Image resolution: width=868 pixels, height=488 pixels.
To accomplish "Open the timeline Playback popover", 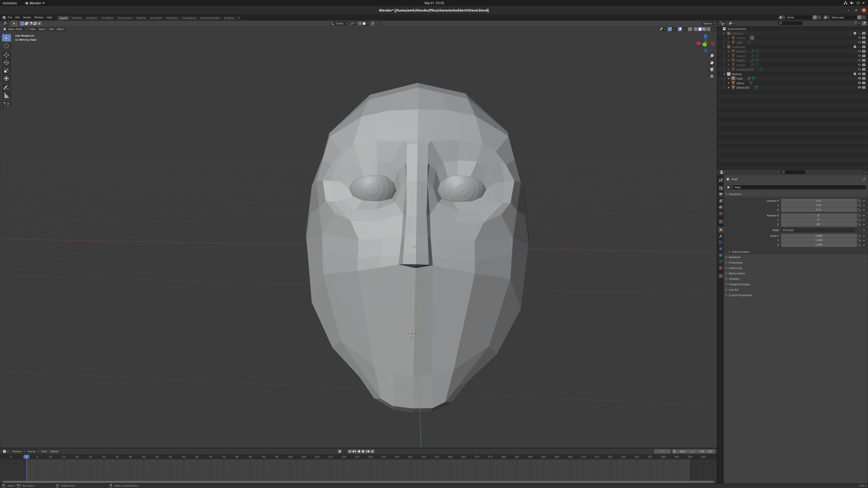I will click(18, 452).
